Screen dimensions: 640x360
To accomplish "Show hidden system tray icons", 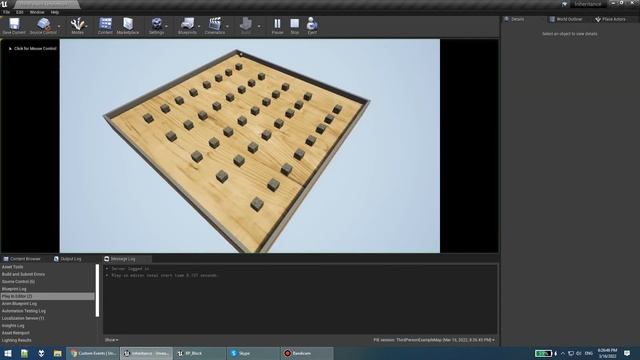I will coord(563,353).
